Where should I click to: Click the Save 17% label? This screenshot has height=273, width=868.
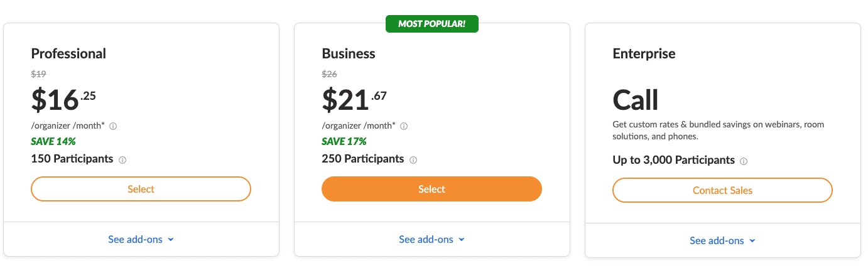[344, 141]
